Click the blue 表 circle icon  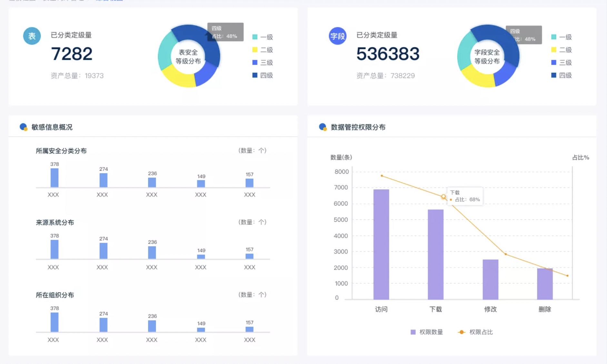[32, 36]
